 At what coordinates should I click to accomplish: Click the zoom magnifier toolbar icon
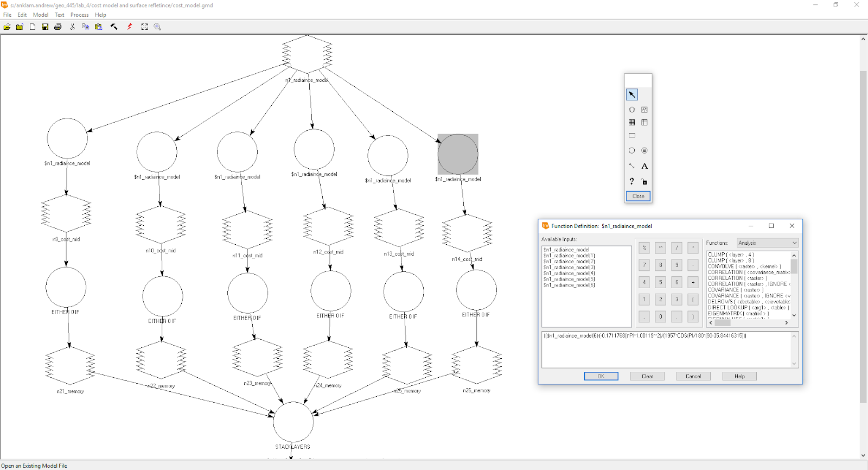click(x=157, y=27)
